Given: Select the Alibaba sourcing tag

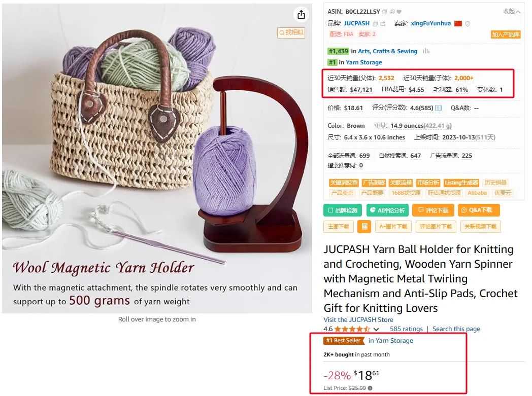Looking at the screenshot, I should point(477,193).
